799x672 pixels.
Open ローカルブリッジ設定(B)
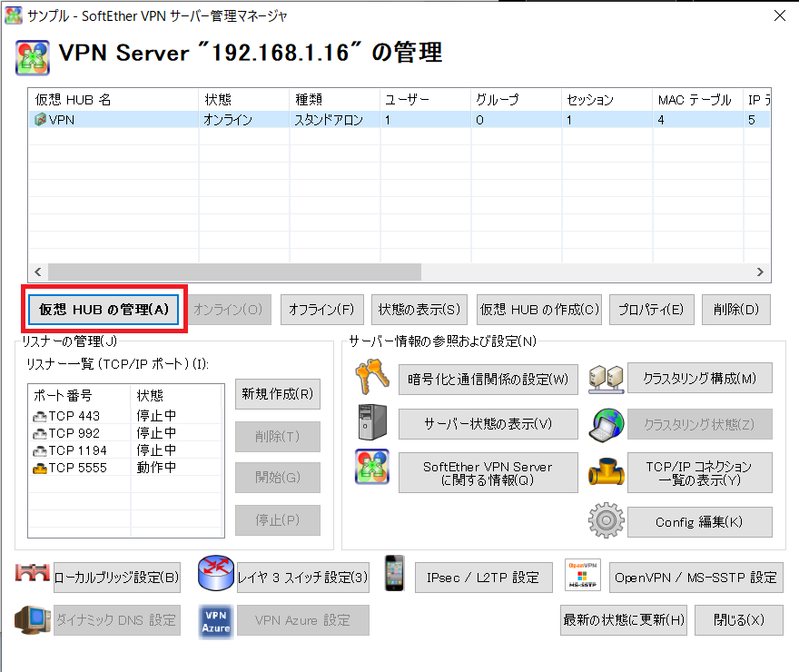(x=117, y=578)
